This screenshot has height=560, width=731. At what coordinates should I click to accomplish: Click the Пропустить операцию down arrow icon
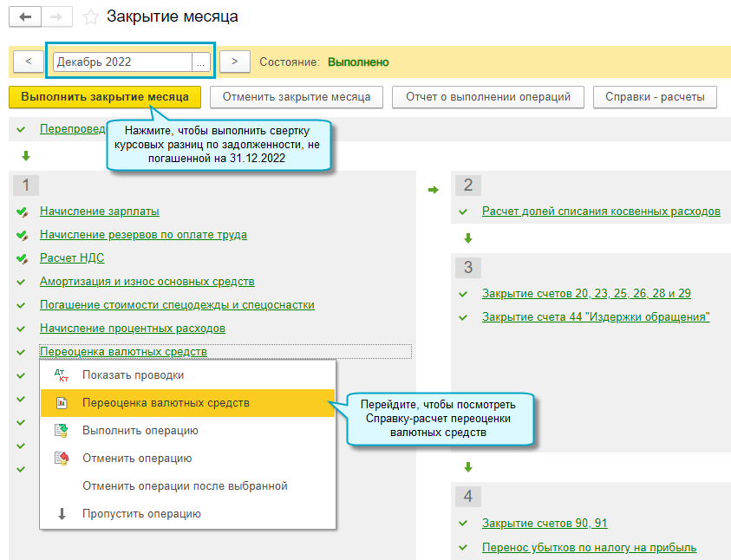[62, 514]
